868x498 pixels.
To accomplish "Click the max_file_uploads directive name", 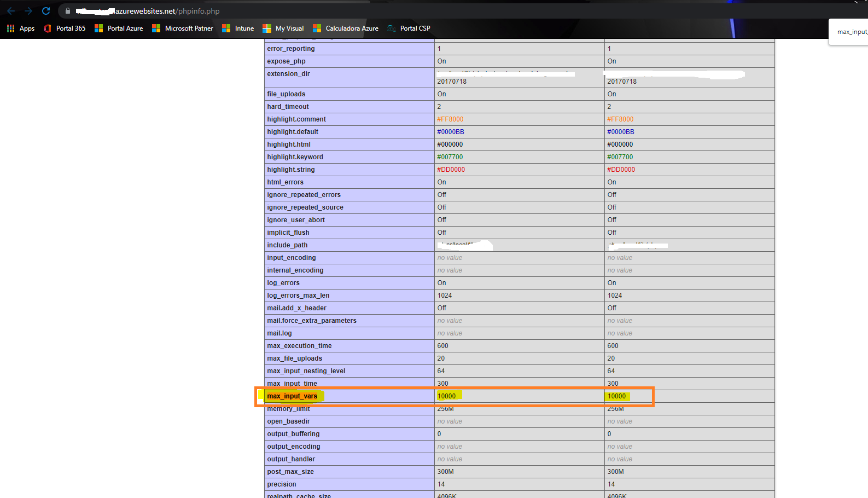I will pyautogui.click(x=294, y=358).
